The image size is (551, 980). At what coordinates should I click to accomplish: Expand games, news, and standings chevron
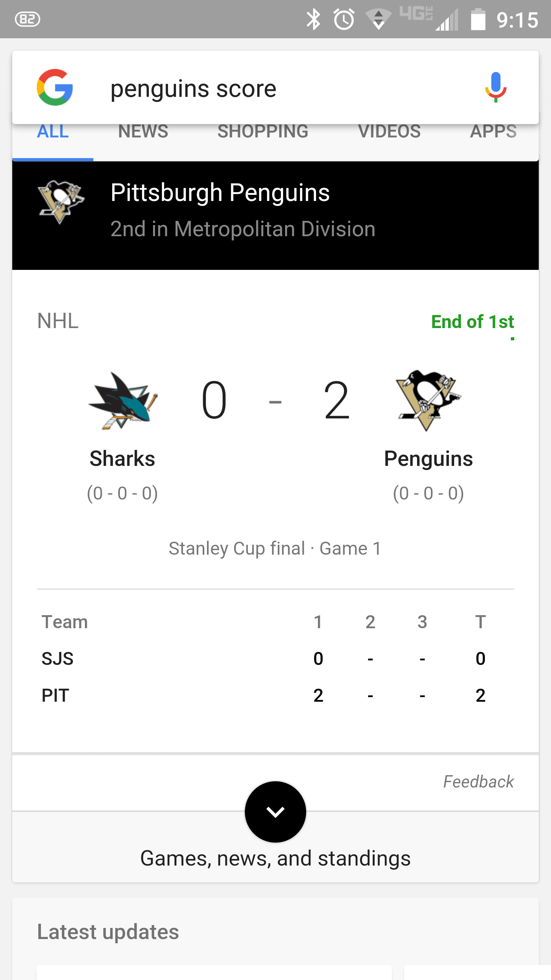click(x=275, y=812)
